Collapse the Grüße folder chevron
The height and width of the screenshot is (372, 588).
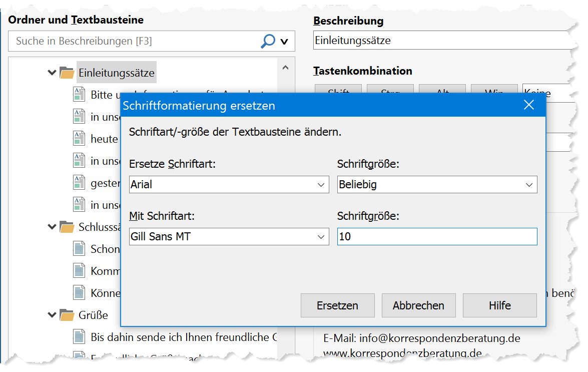click(52, 315)
